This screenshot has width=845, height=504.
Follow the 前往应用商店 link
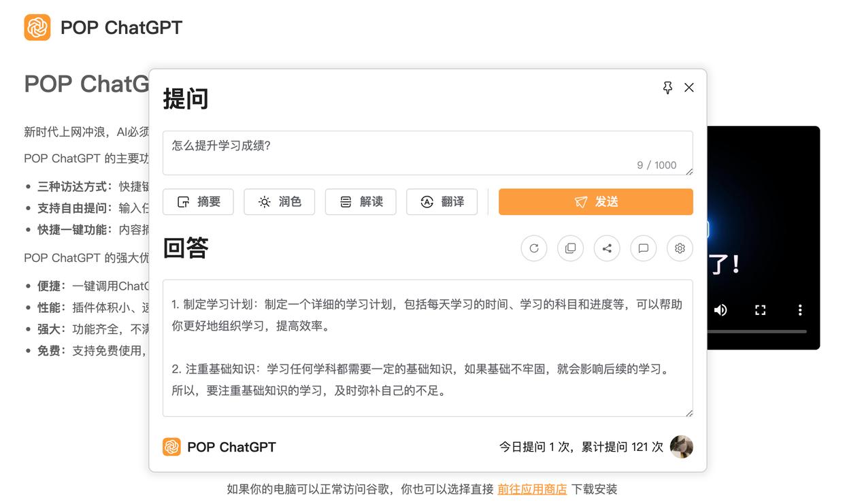click(x=532, y=489)
